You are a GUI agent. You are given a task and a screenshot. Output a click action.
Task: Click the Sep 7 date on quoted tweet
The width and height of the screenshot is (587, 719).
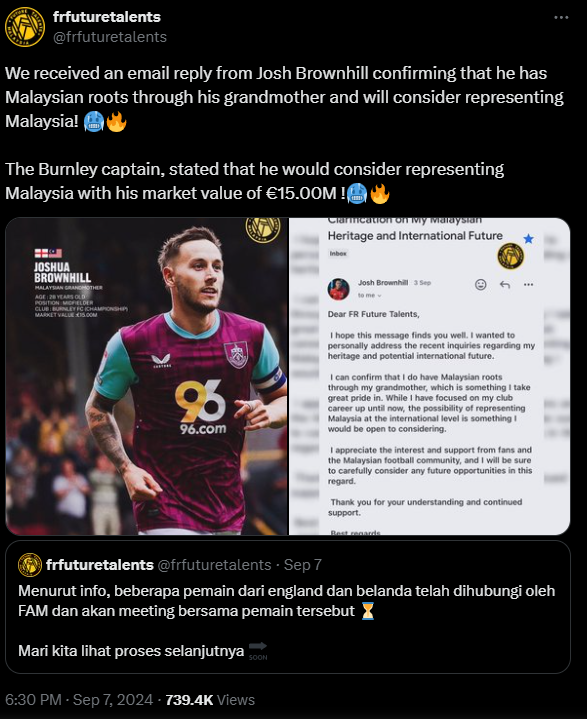pos(303,564)
